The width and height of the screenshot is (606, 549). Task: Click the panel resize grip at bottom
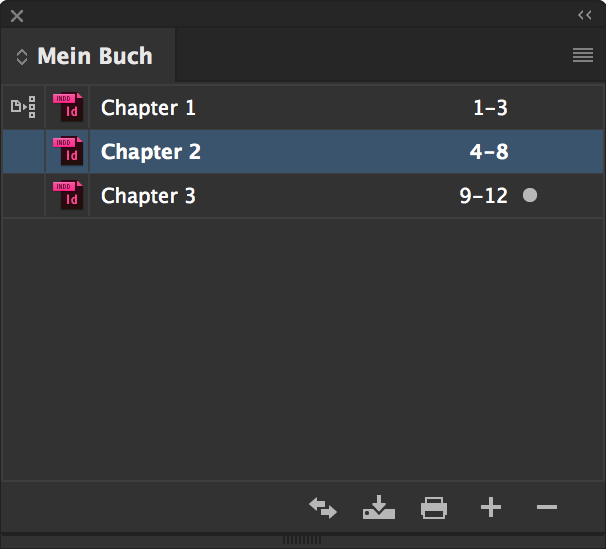coord(302,540)
